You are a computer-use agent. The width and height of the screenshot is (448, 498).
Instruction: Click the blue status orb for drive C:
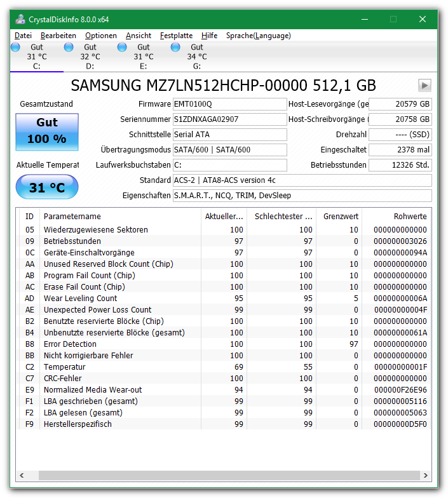click(15, 47)
